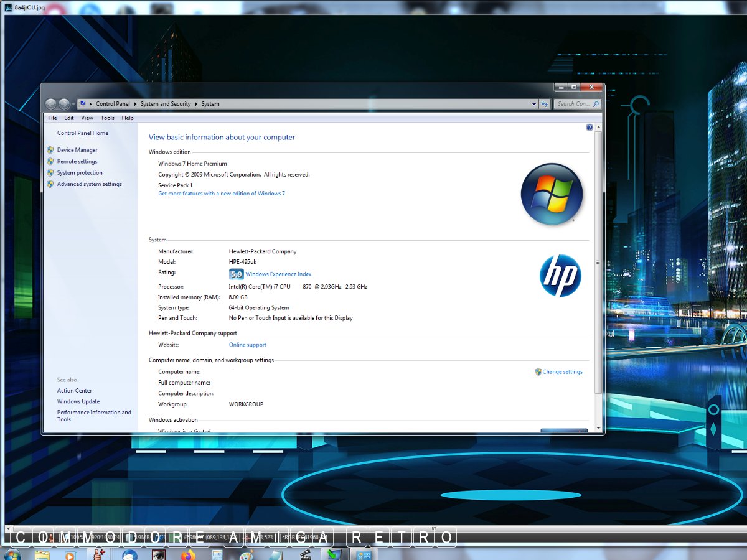Click the vertical scrollbar down arrow
The height and width of the screenshot is (560, 747).
(599, 428)
